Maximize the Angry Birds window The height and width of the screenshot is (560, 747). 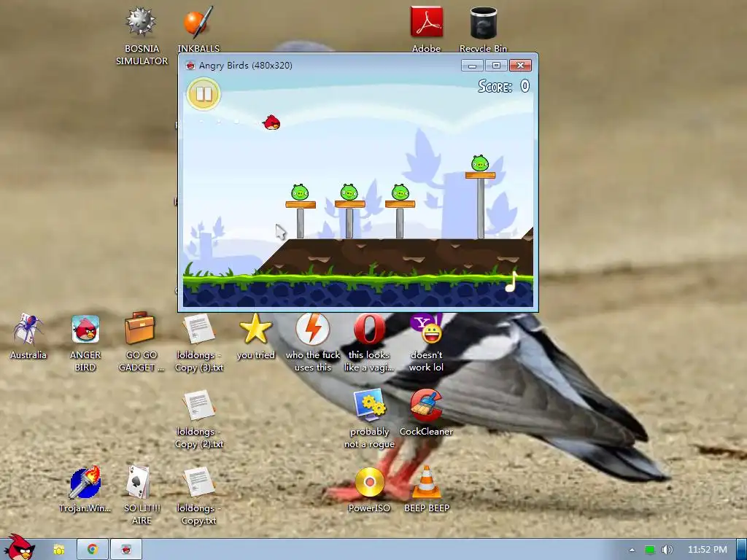496,65
